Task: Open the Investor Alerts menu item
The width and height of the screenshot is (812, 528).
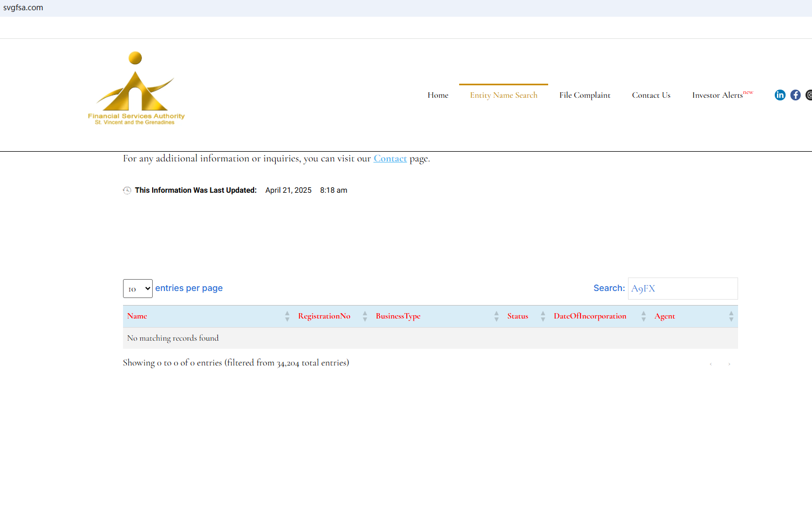Action: [x=722, y=94]
